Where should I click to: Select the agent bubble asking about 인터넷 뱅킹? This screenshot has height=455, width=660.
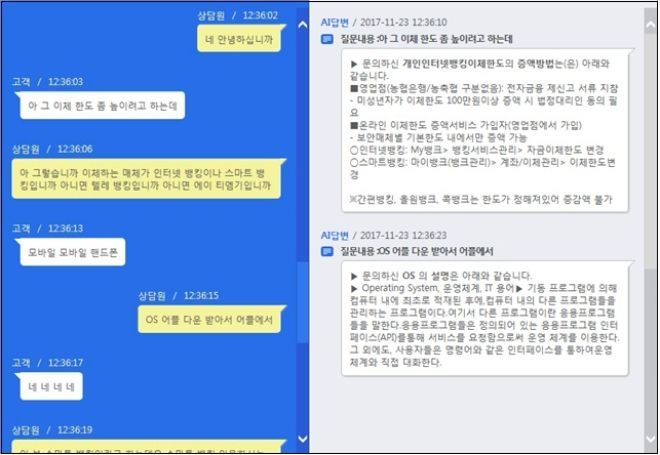(146, 179)
